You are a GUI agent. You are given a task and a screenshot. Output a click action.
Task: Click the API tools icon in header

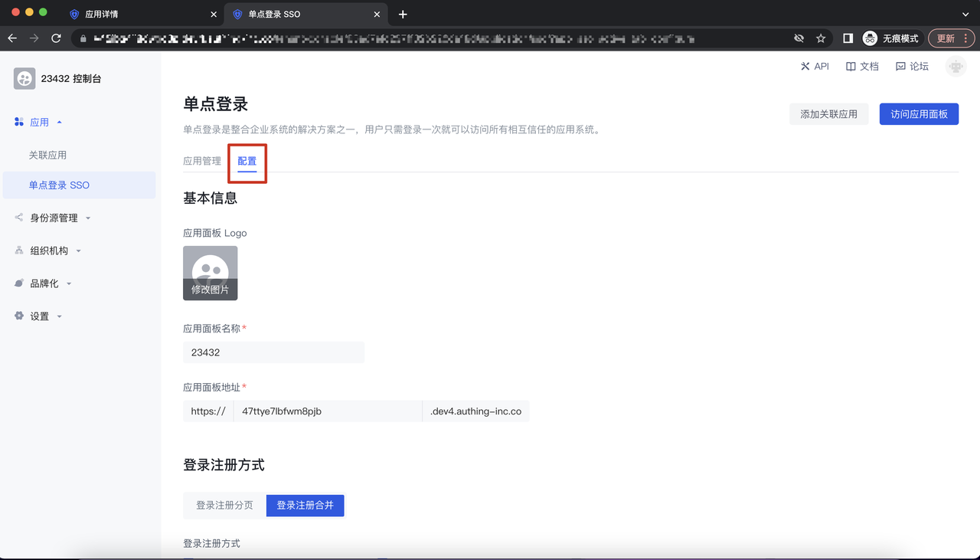click(x=805, y=67)
